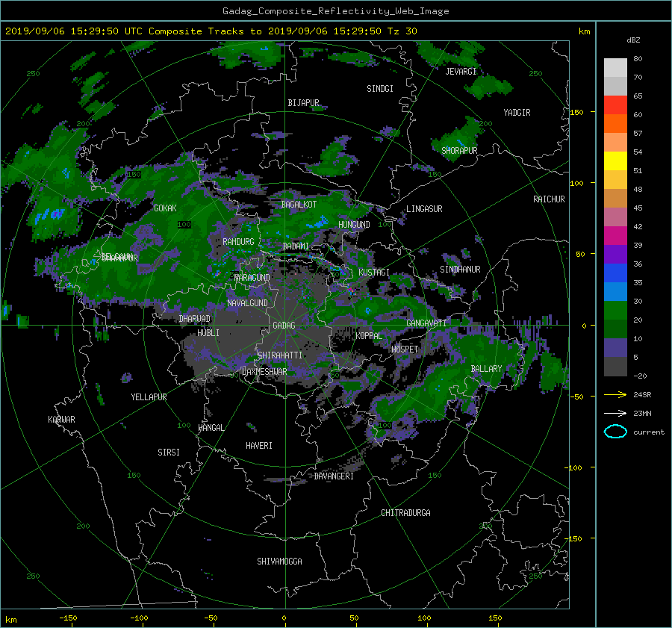Screen dimensions: 672x628
Task: Select the 80 dBZ light gray swatch
Action: (615, 68)
